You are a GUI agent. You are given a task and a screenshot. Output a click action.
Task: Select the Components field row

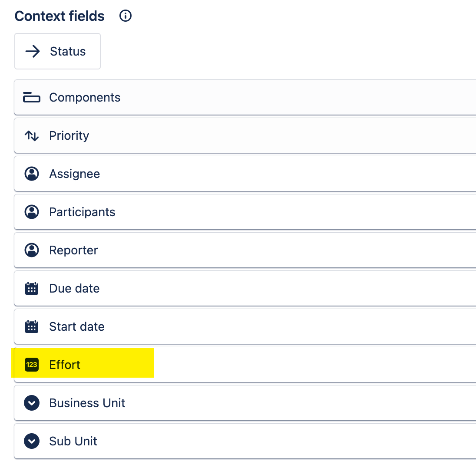point(245,97)
